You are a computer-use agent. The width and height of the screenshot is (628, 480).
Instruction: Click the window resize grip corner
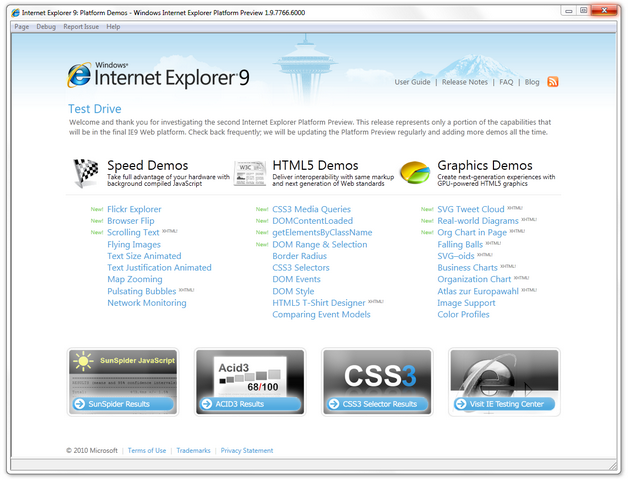pos(613,465)
